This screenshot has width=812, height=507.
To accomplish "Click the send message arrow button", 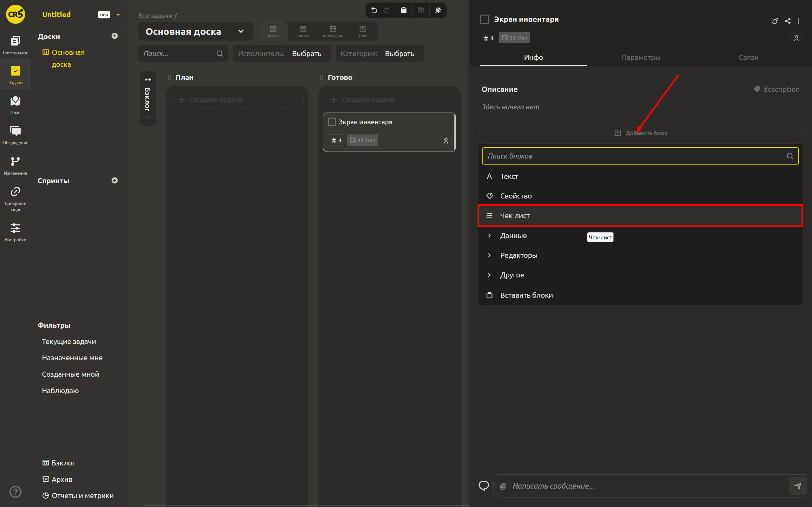I will pos(798,486).
